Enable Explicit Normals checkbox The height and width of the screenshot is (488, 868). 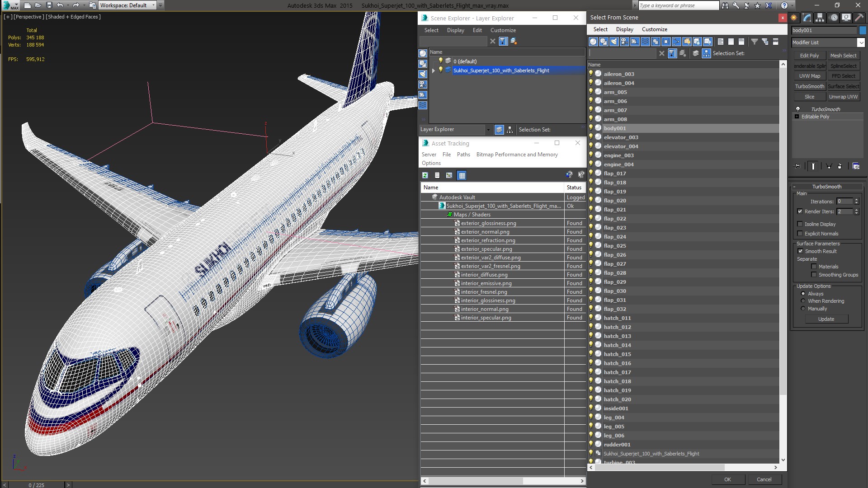[x=800, y=234]
